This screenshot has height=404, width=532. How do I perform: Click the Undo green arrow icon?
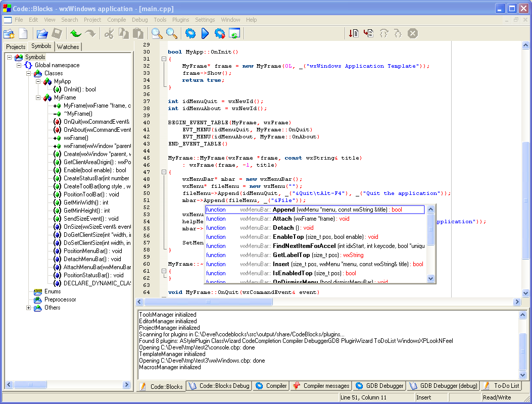point(76,34)
